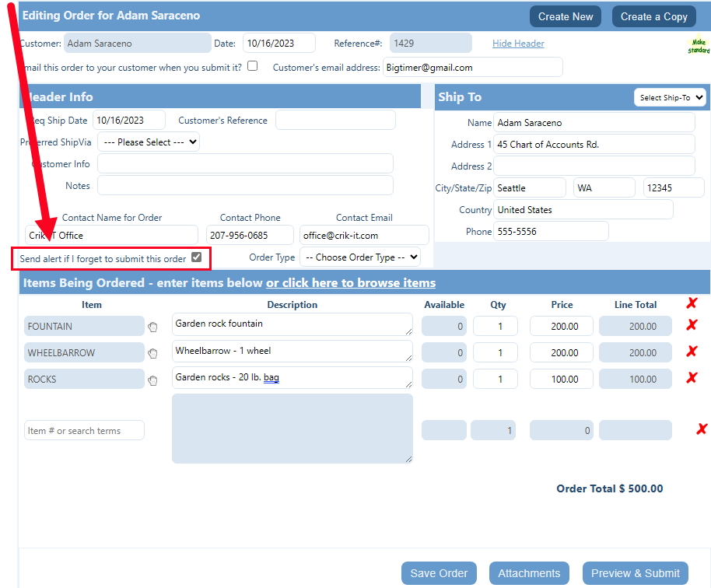The image size is (711, 588).
Task: Click the Hide Header link
Action: pyautogui.click(x=518, y=44)
